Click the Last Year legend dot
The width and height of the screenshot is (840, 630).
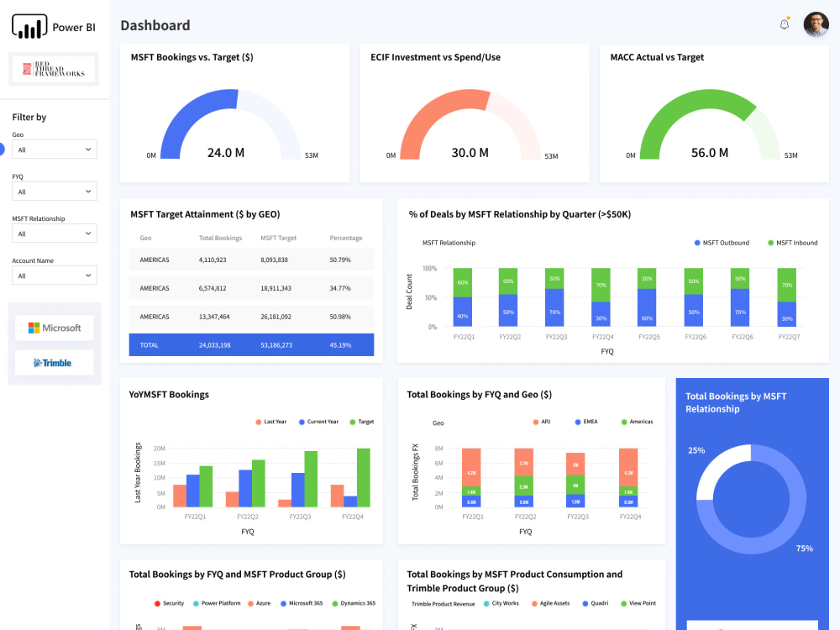[x=259, y=422]
